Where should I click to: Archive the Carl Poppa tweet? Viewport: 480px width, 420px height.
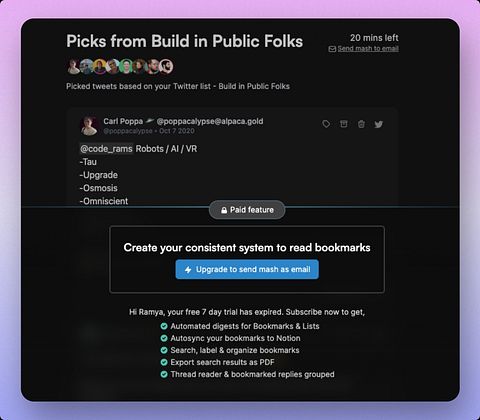click(344, 124)
